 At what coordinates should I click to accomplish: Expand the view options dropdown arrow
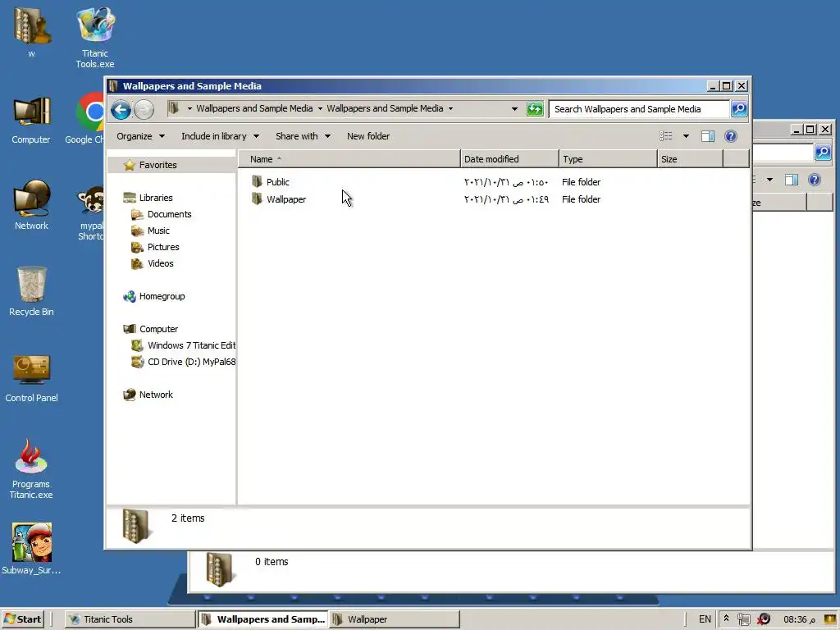[x=686, y=136]
